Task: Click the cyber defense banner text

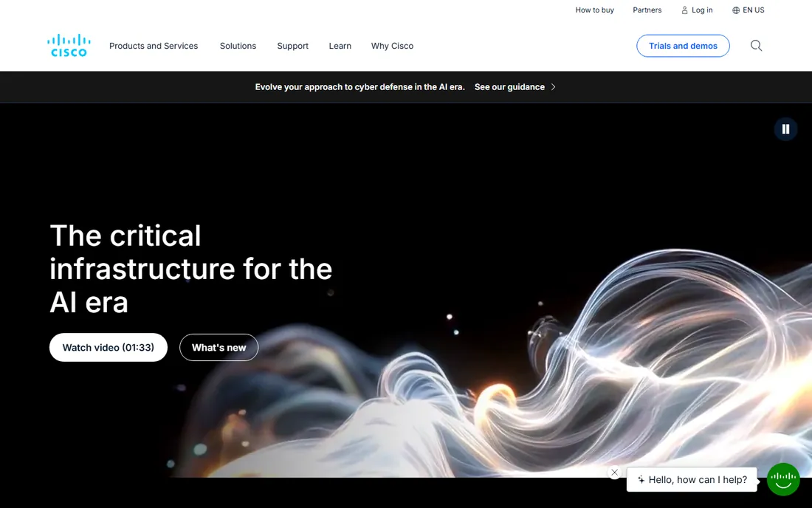Action: pyautogui.click(x=360, y=87)
